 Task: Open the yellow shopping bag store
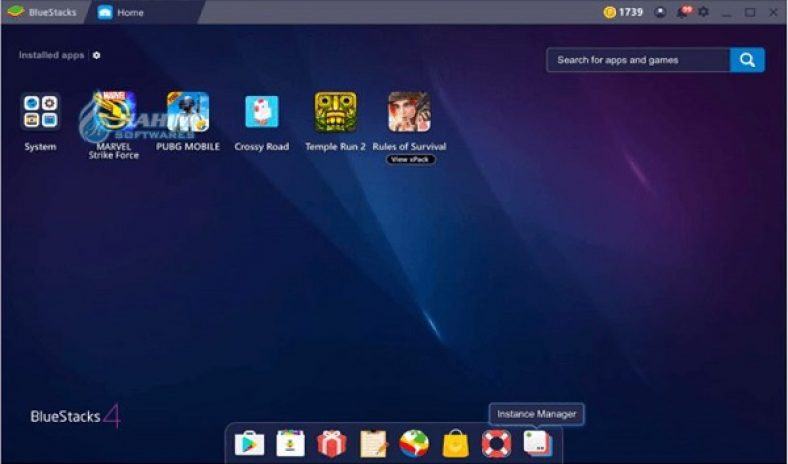(455, 444)
